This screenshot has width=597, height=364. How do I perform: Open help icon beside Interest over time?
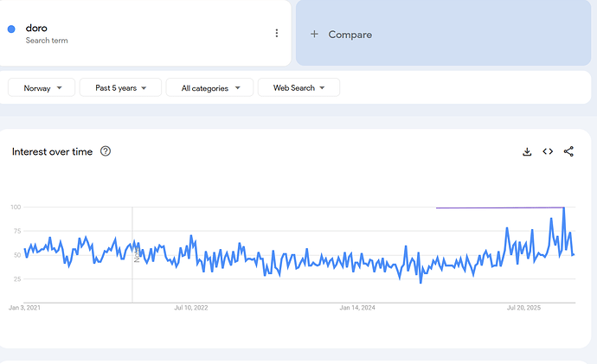click(x=106, y=151)
